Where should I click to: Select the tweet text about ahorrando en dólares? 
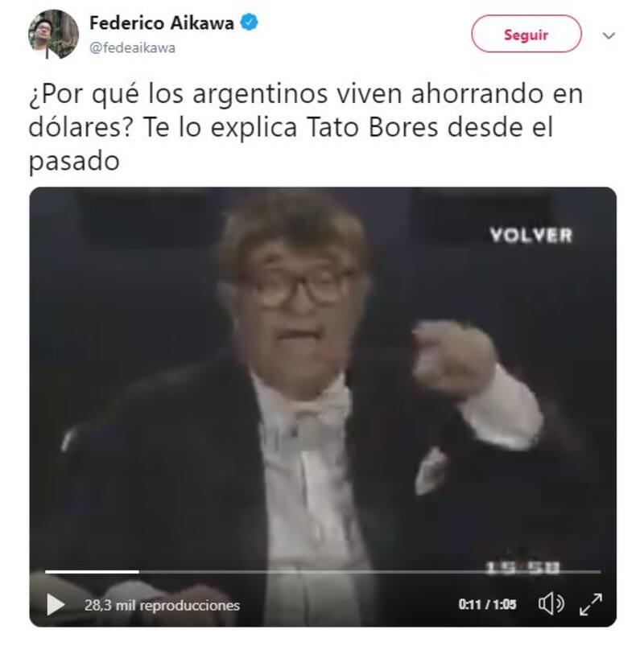pos(306,127)
